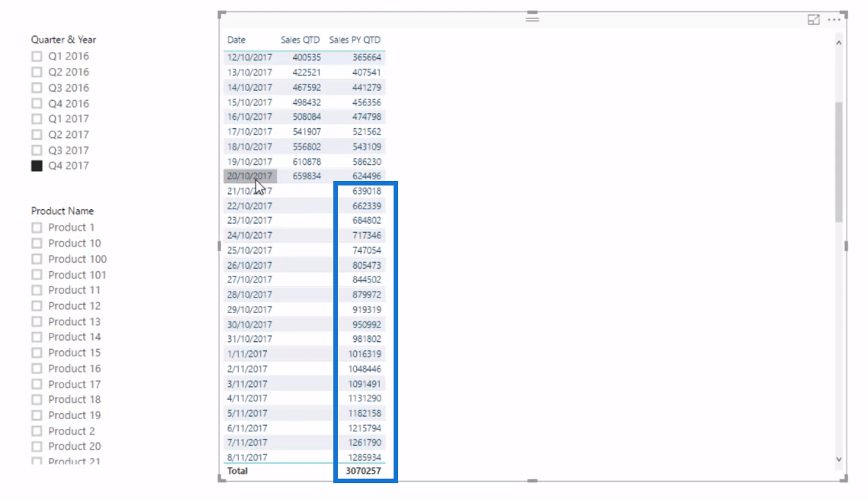Select the Product 18 checkbox
The width and height of the screenshot is (868, 500).
pos(37,400)
